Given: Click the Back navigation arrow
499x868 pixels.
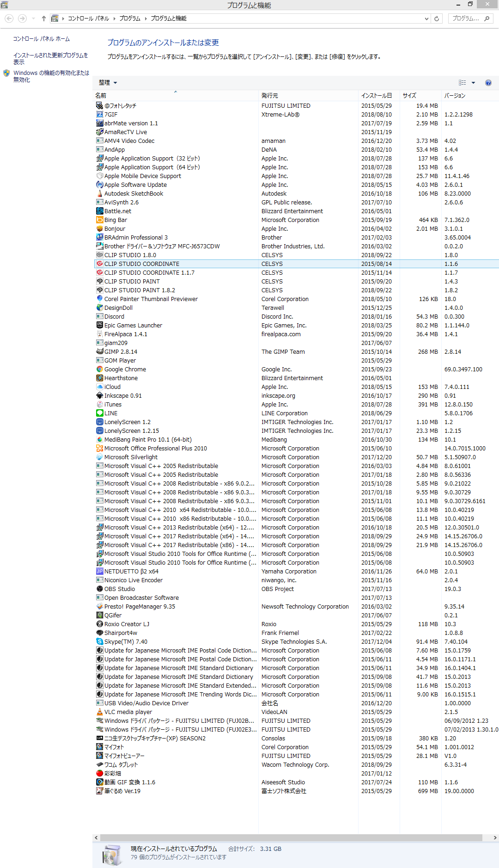Looking at the screenshot, I should click(x=9, y=18).
